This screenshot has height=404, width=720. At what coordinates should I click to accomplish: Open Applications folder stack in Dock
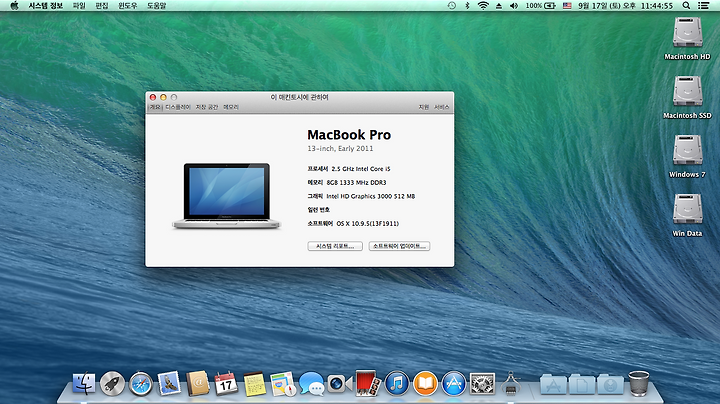pos(553,385)
